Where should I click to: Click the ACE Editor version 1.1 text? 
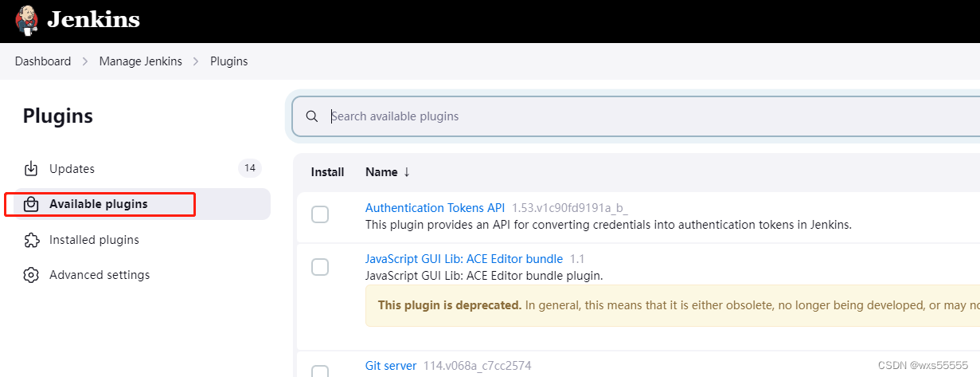[x=577, y=259]
